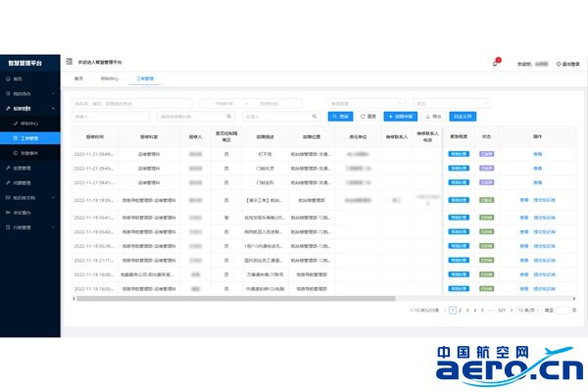
Task: Click 查看 for the 2022-11-18 18:05 row
Action: [x=524, y=289]
